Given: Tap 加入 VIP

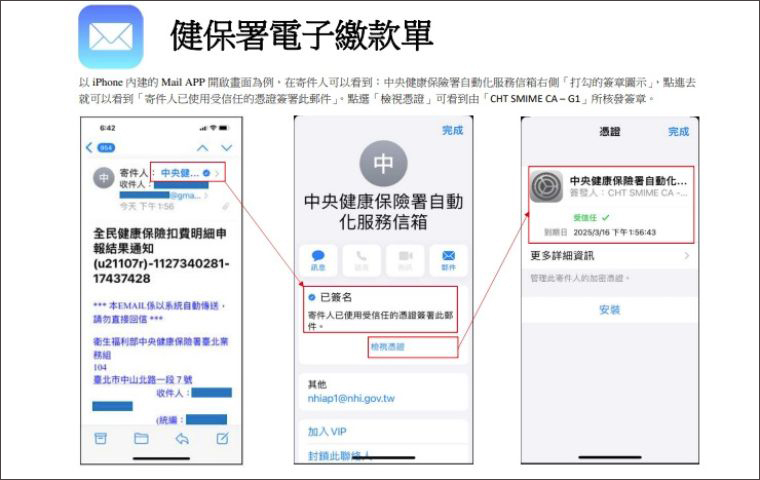Looking at the screenshot, I should pyautogui.click(x=327, y=432).
